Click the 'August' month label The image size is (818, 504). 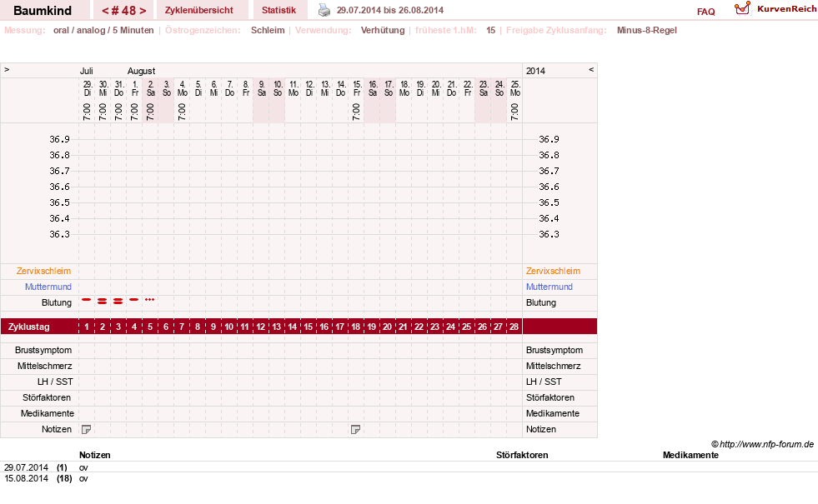tap(142, 71)
